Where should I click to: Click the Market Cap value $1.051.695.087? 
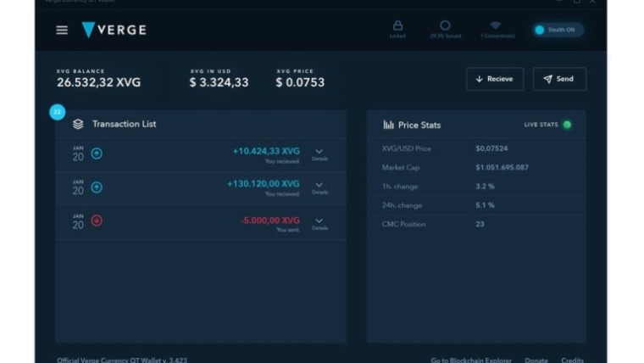[502, 167]
